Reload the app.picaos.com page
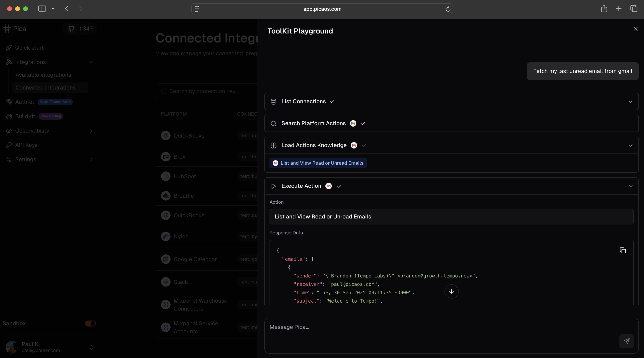644x358 pixels. (448, 9)
